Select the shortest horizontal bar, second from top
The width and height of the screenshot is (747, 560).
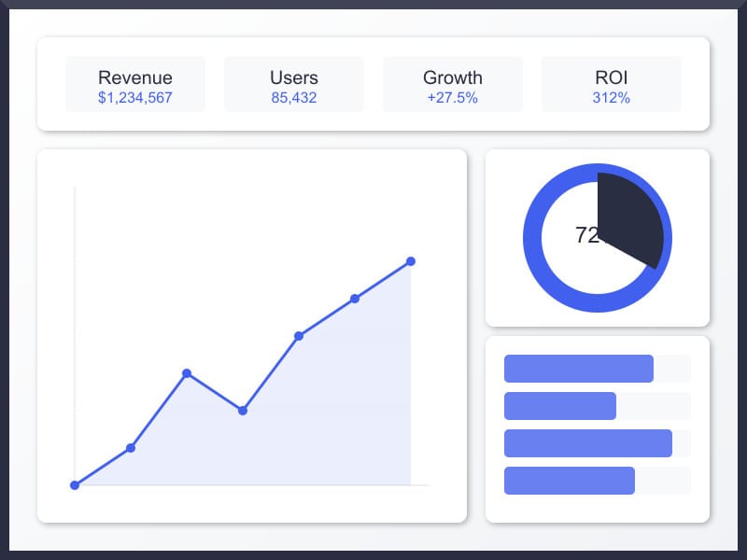point(560,406)
